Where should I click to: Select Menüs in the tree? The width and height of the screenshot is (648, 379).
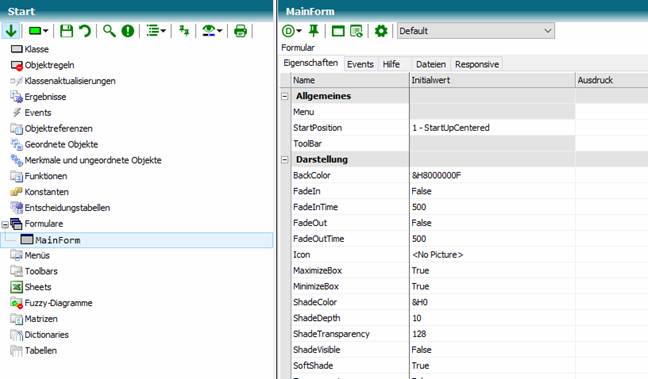point(37,255)
